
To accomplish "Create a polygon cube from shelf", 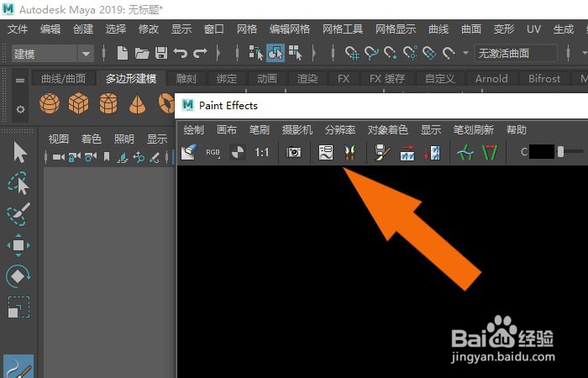I will point(78,103).
